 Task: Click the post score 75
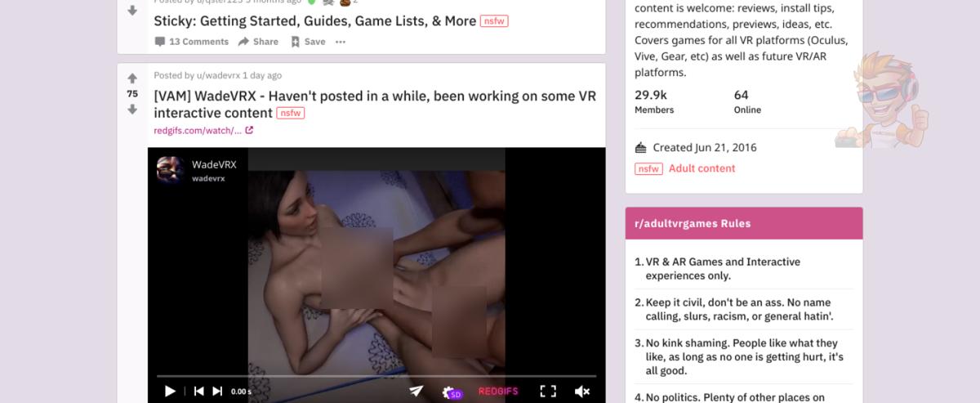click(x=132, y=93)
